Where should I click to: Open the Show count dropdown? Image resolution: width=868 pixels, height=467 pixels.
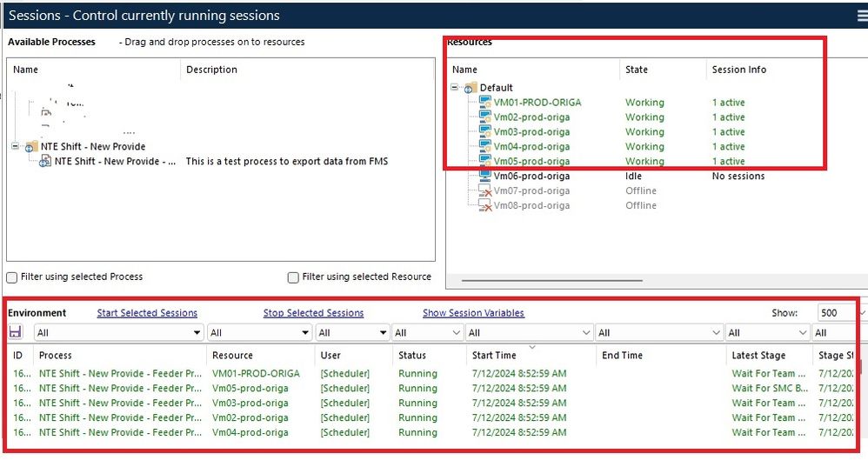click(x=862, y=313)
